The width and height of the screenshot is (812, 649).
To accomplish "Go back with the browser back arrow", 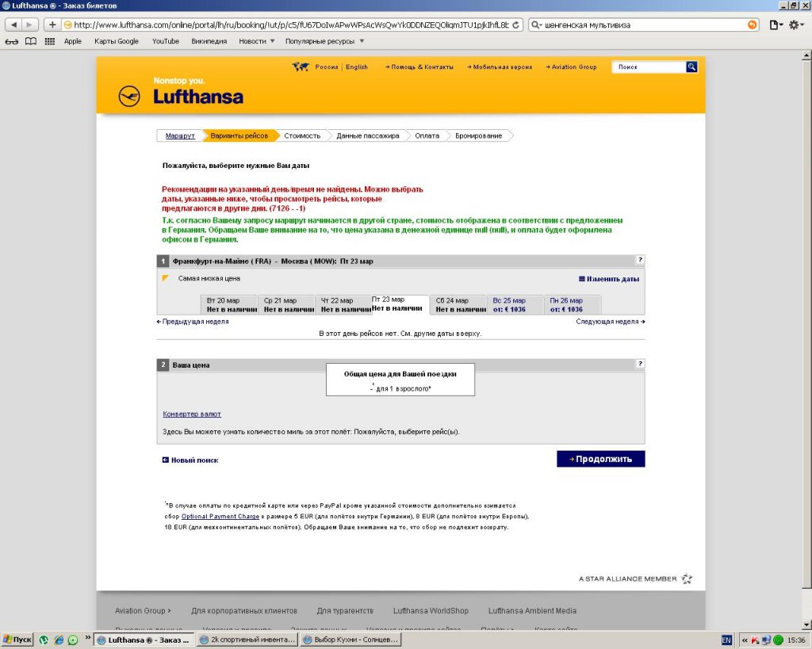I will tap(14, 25).
